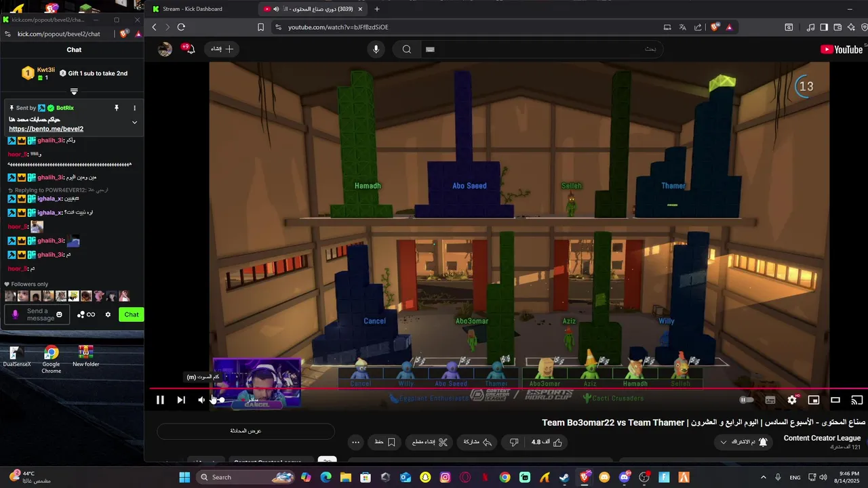
Task: Create a clip with the scissors button
Action: point(431,442)
